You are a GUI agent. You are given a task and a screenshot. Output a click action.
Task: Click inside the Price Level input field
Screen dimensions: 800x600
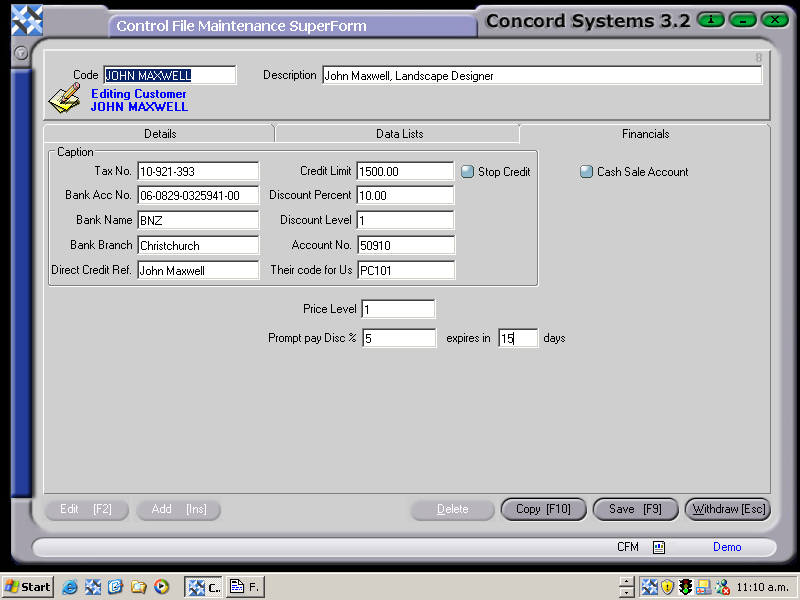(398, 308)
